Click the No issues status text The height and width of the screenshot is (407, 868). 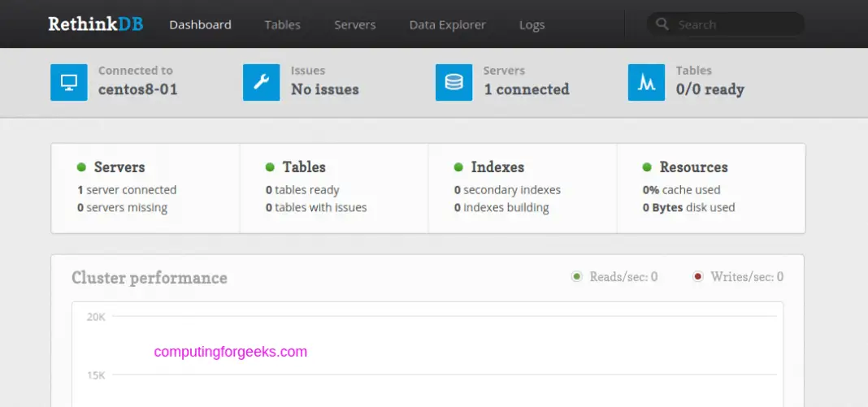click(x=324, y=89)
